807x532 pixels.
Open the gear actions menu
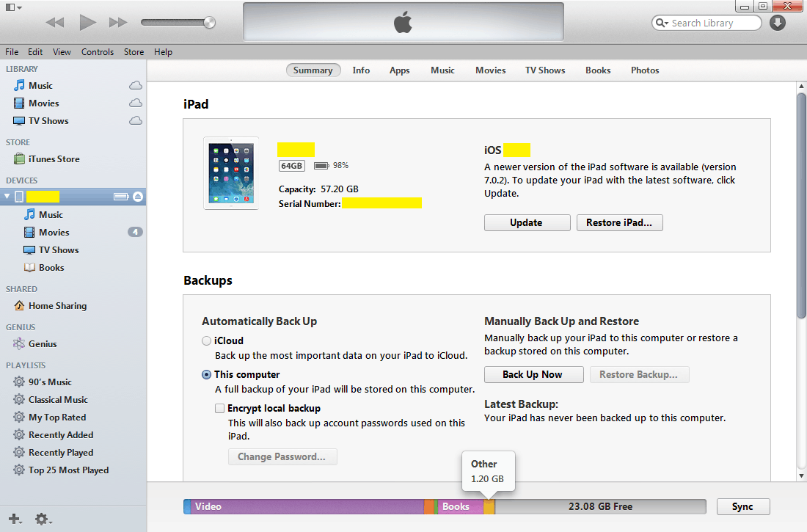[43, 519]
